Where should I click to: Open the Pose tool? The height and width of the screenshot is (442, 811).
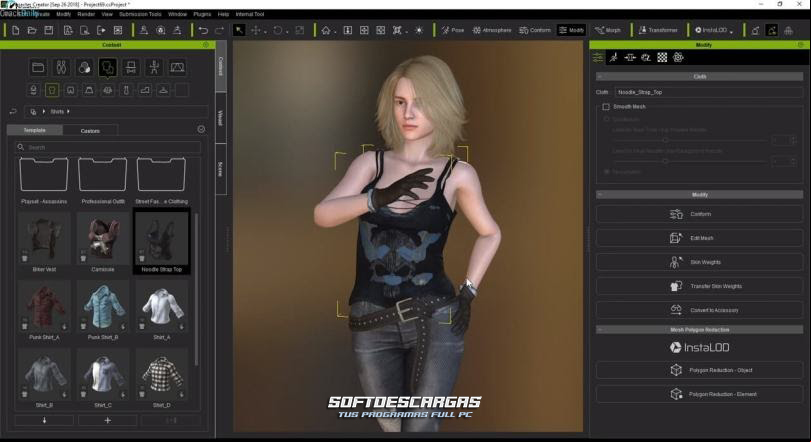pos(453,31)
